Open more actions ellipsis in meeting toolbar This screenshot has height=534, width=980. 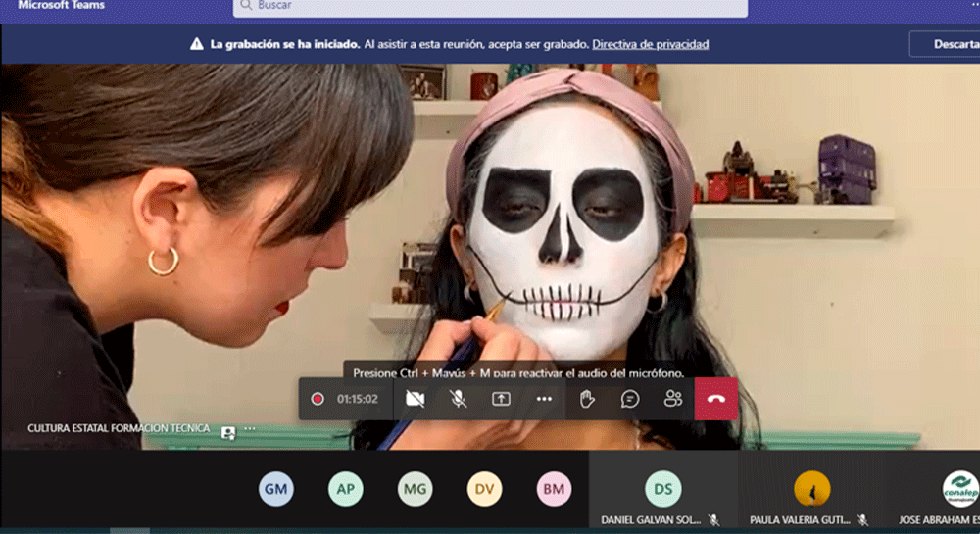544,399
